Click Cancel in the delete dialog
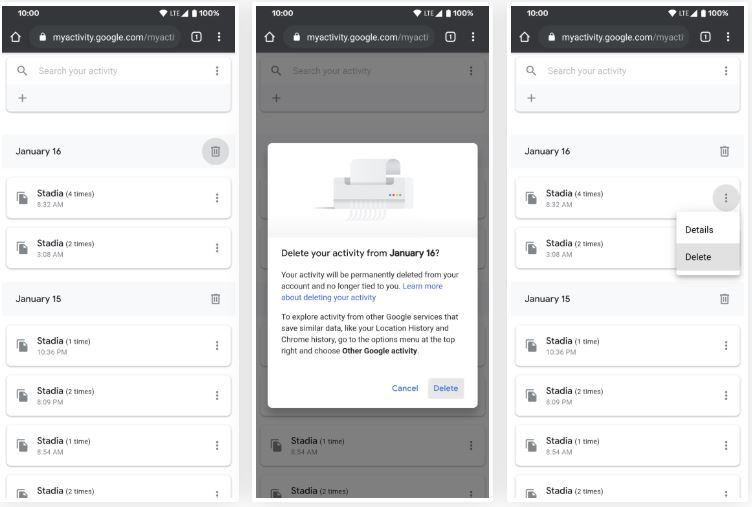 tap(405, 388)
